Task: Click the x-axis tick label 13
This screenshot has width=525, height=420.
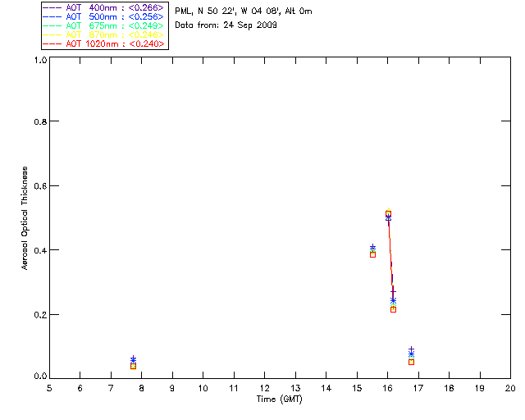Action: 295,388
